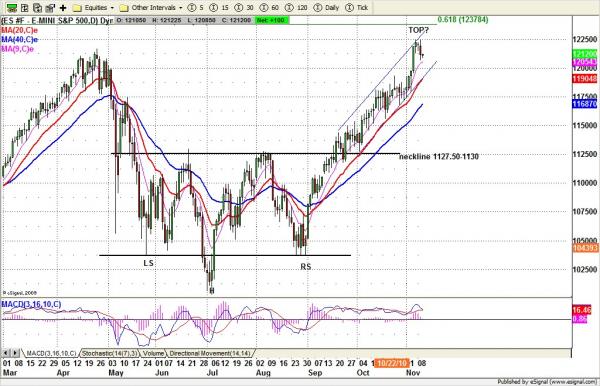The width and height of the screenshot is (600, 386).
Task: Click the C: 121200 close price value
Action: pyautogui.click(x=237, y=20)
